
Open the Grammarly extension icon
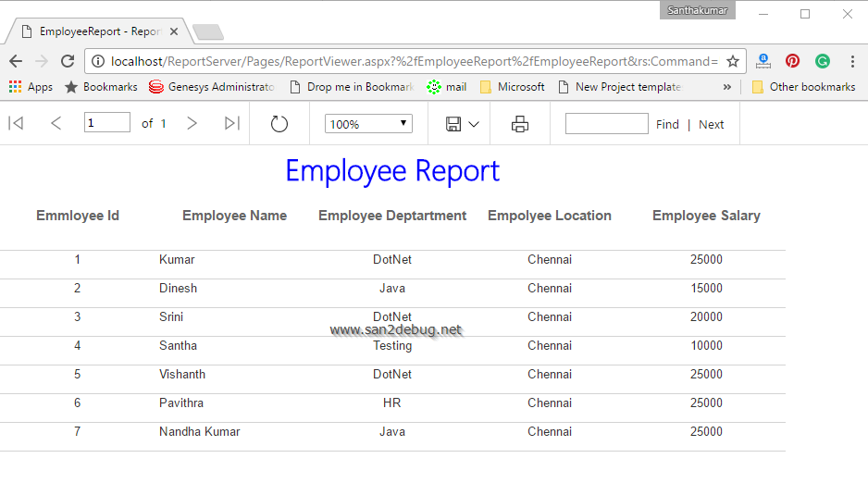tap(822, 61)
